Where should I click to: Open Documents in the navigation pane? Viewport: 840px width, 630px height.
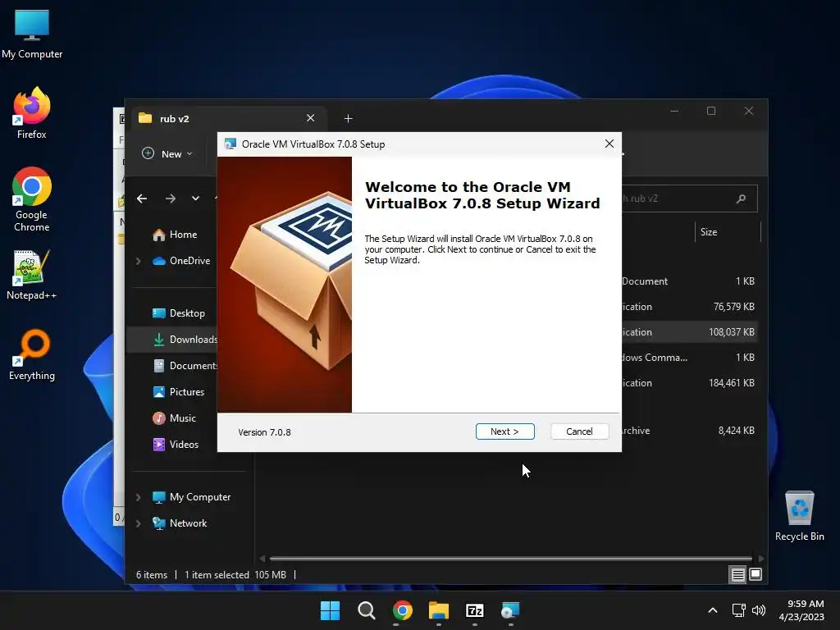185,366
